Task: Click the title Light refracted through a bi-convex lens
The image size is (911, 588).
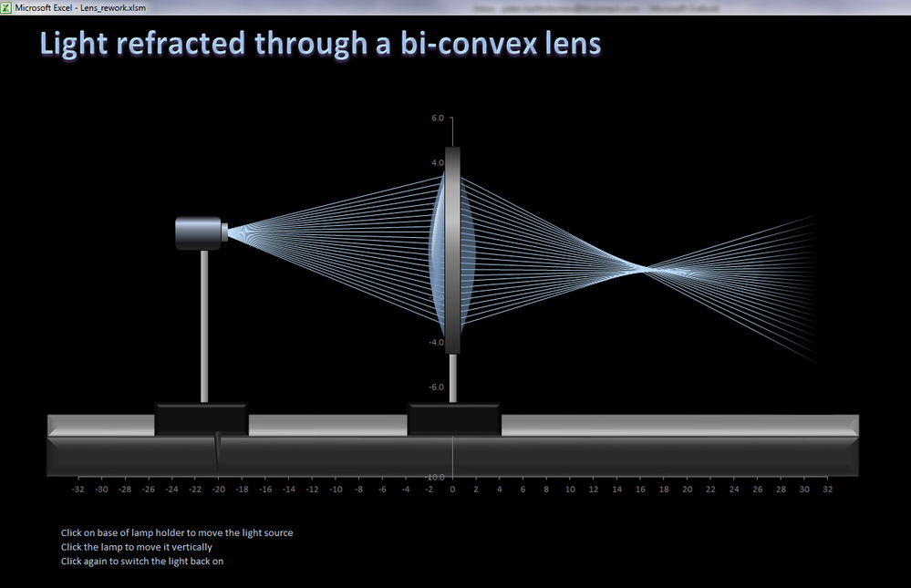Action: point(317,42)
